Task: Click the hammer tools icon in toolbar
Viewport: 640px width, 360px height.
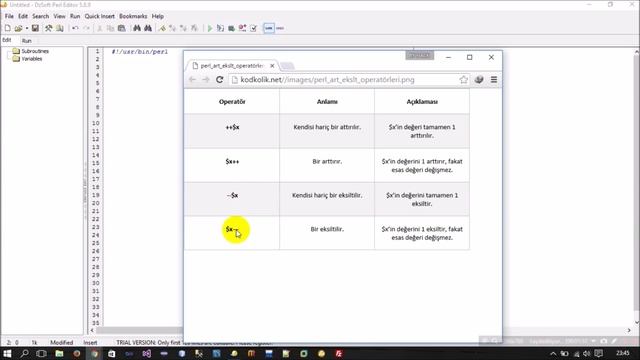Action: (x=48, y=28)
